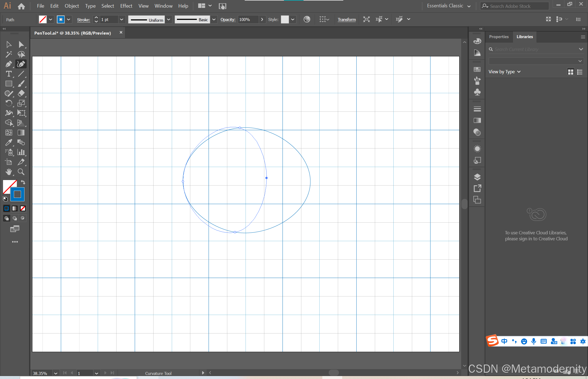Switch Libraries to grid view
The image size is (588, 379).
(571, 72)
